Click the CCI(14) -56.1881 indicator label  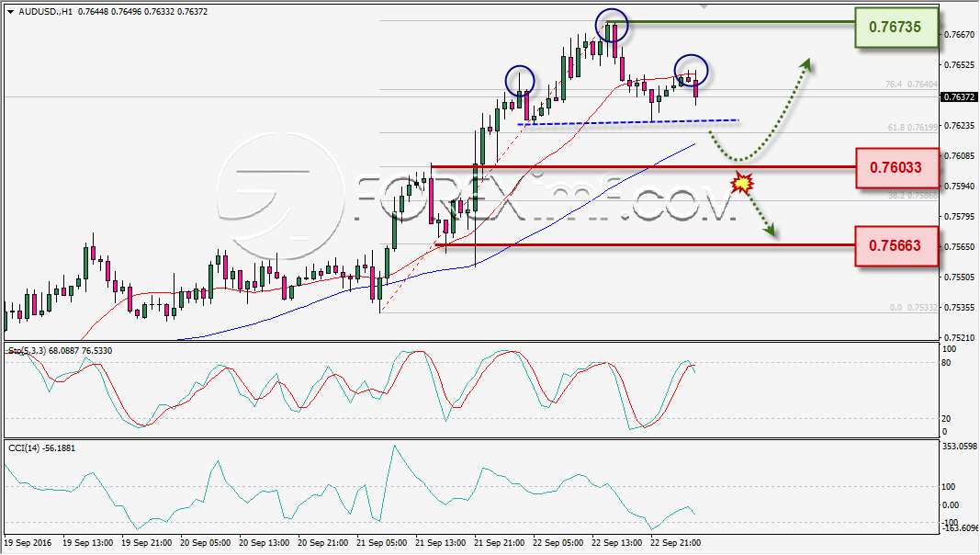[x=42, y=448]
